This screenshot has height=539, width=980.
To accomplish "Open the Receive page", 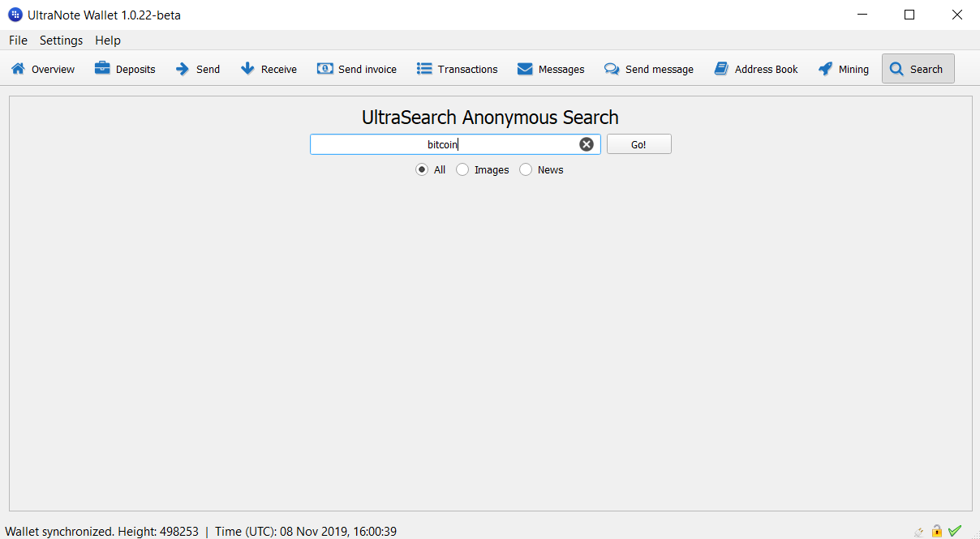I will [269, 69].
